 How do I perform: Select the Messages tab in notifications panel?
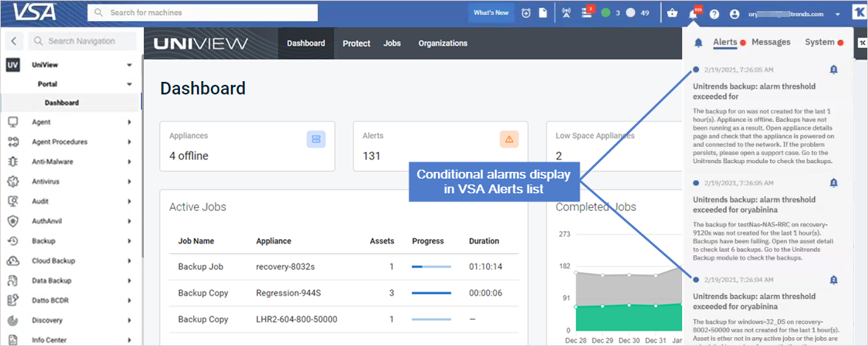(x=771, y=42)
